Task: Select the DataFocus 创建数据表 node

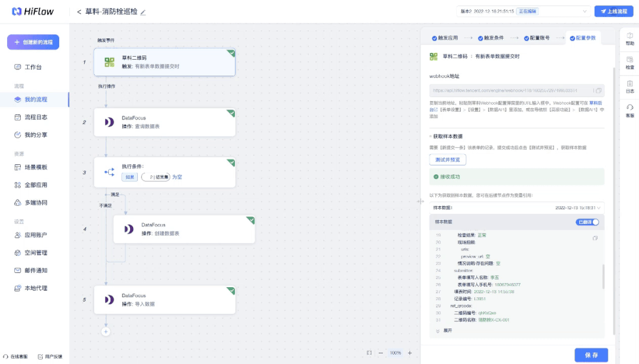Action: pos(184,229)
